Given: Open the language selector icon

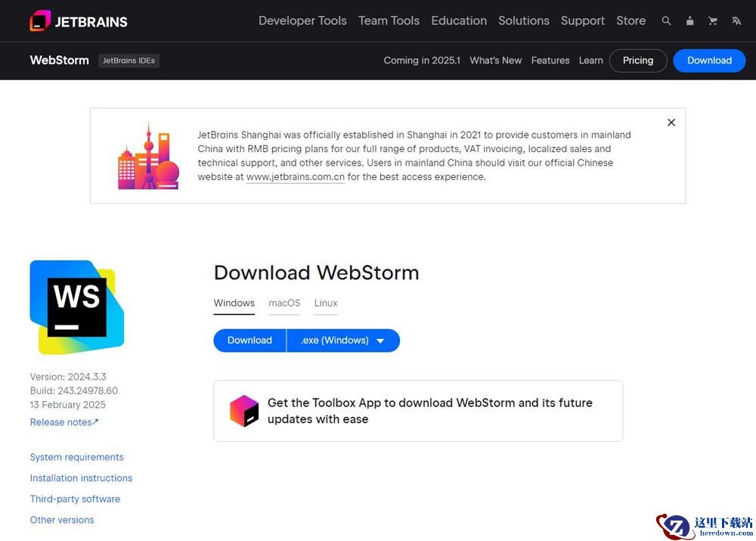Looking at the screenshot, I should (736, 20).
